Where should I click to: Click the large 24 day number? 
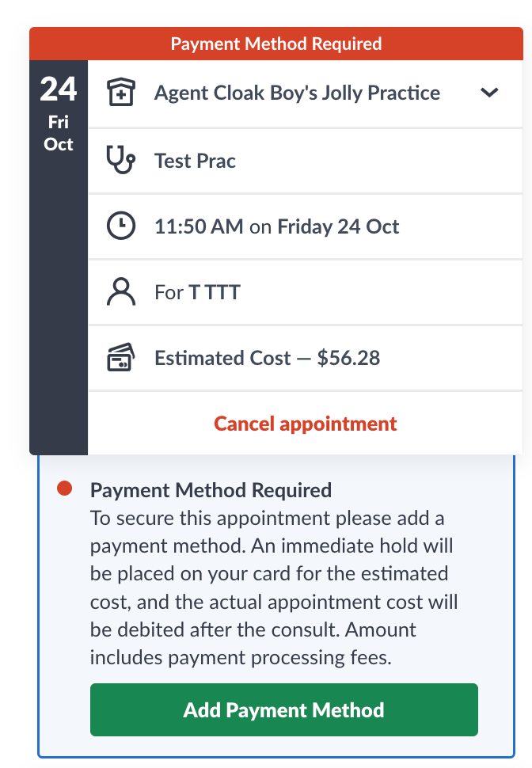pos(59,90)
